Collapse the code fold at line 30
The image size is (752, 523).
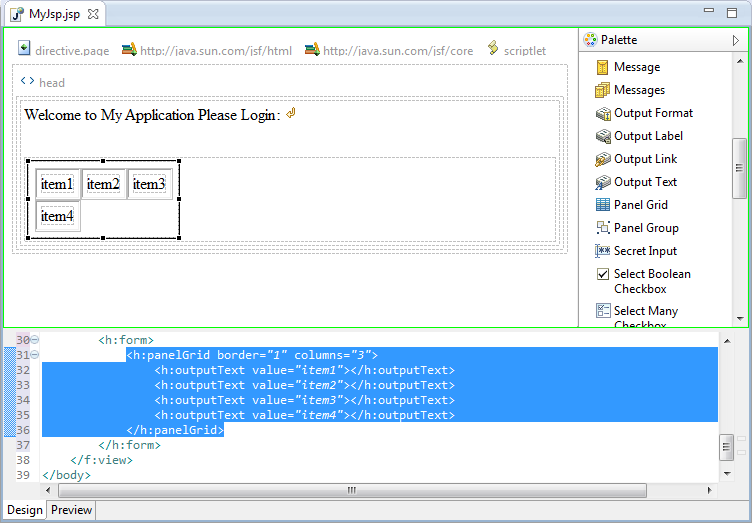coord(35,340)
